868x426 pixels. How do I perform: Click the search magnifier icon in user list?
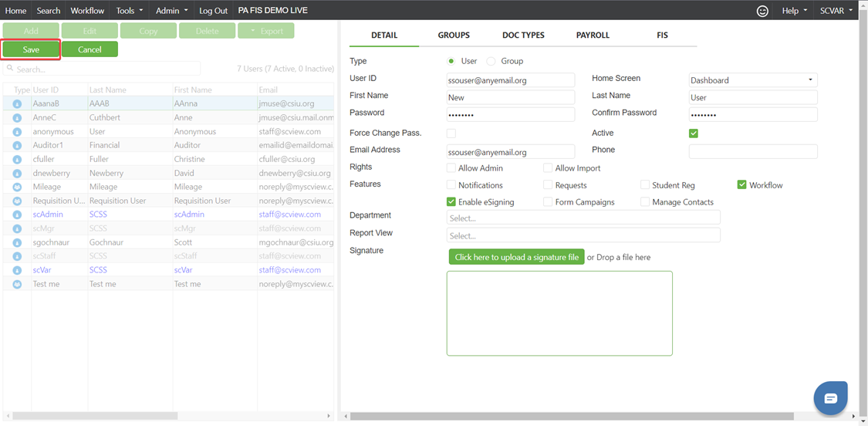(10, 69)
